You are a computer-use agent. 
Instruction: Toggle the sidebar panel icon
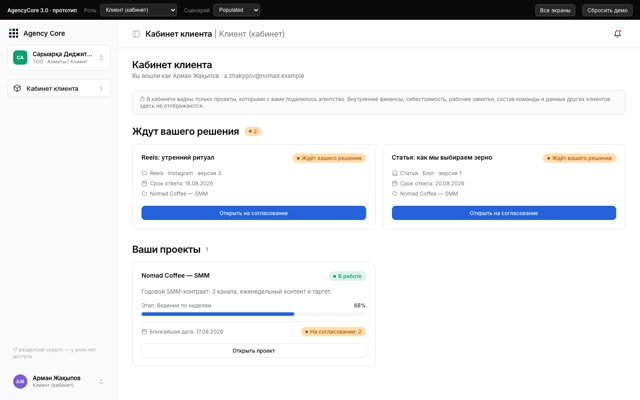[136, 34]
